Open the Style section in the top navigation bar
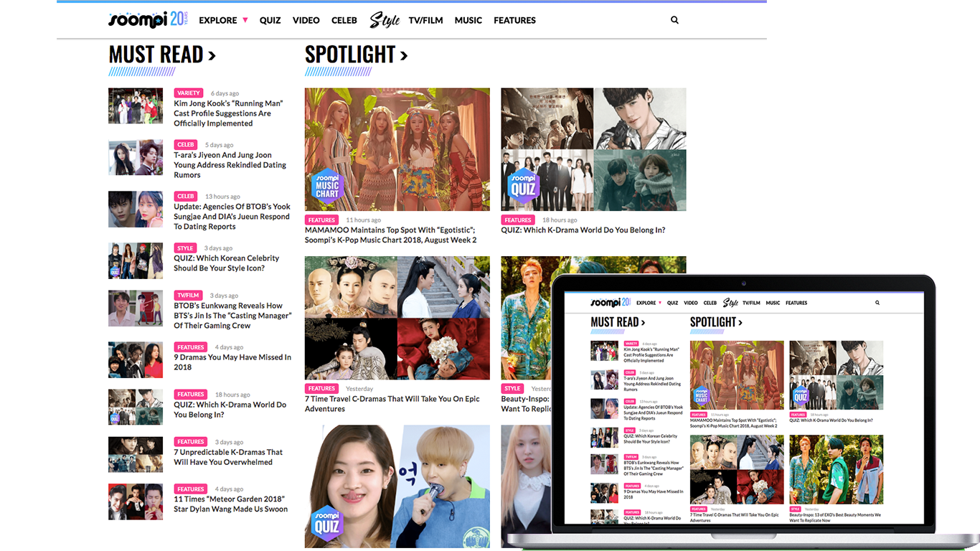This screenshot has height=551, width=980. click(x=385, y=20)
